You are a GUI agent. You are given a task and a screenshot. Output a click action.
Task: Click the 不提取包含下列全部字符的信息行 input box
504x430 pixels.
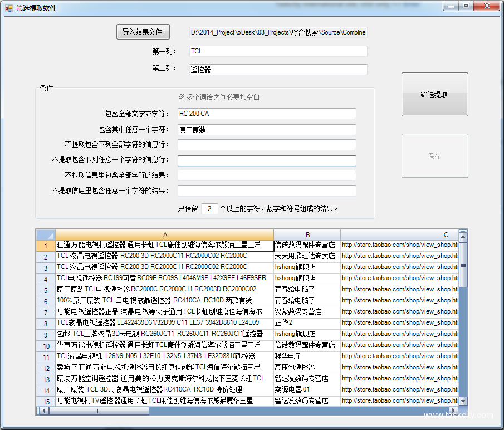click(267, 145)
